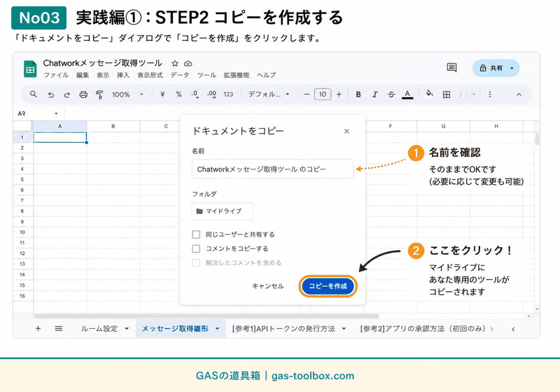The height and width of the screenshot is (392, 560).
Task: Apply percent format
Action: tap(179, 94)
